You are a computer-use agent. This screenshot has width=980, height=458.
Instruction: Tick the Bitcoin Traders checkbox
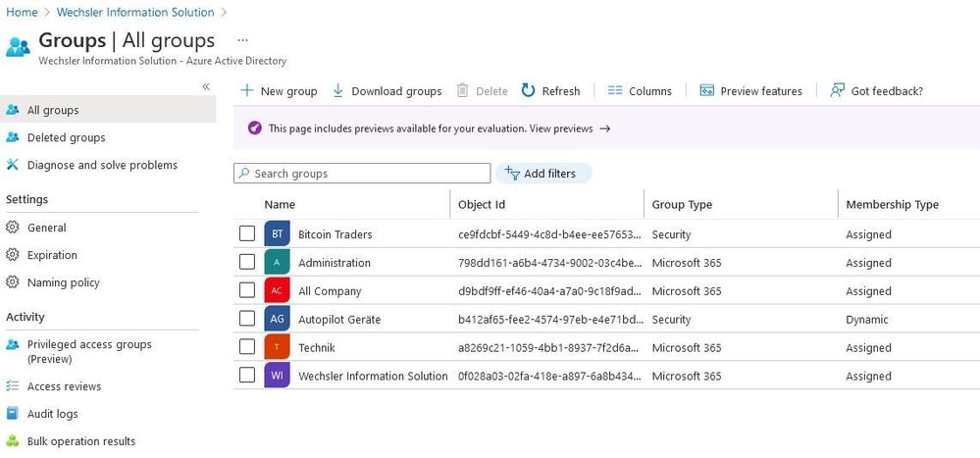point(247,233)
